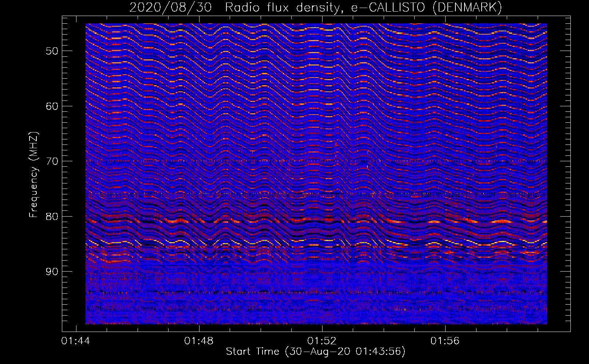Click the 70 MHz frequency tick label
Viewport: 589px width, 364px height.
point(52,161)
